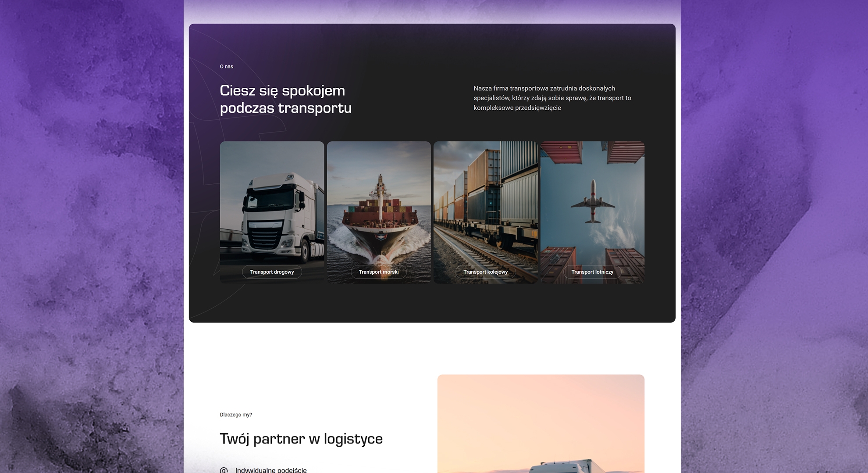The image size is (868, 473).
Task: Click the O nas section label
Action: click(226, 67)
